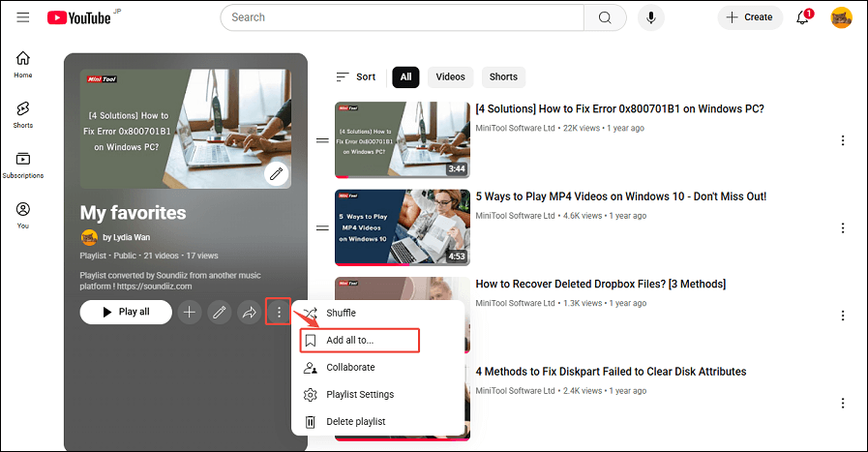
Task: Open MiniTool Software Ltd channel, MP4 video
Action: [515, 216]
